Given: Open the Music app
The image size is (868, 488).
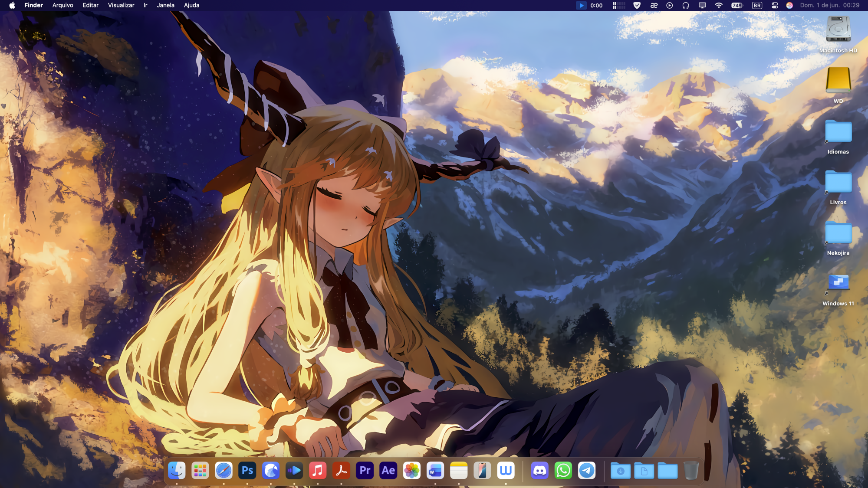Looking at the screenshot, I should pyautogui.click(x=318, y=470).
